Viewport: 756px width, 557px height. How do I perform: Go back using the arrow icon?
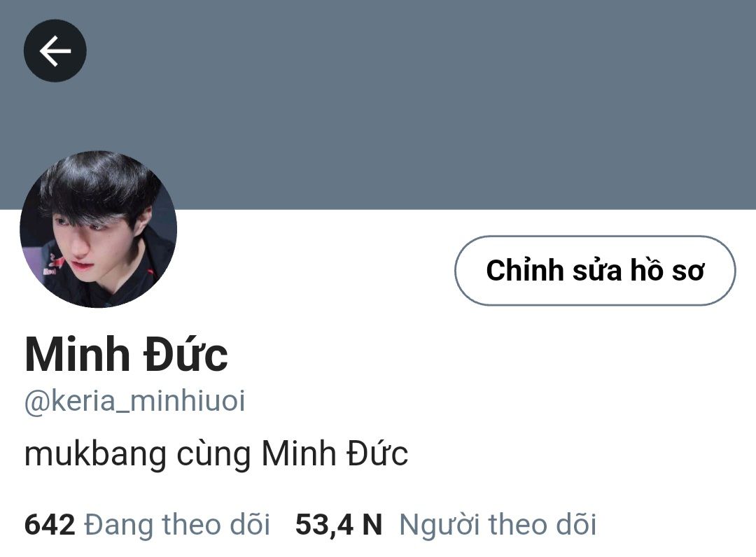tap(55, 50)
